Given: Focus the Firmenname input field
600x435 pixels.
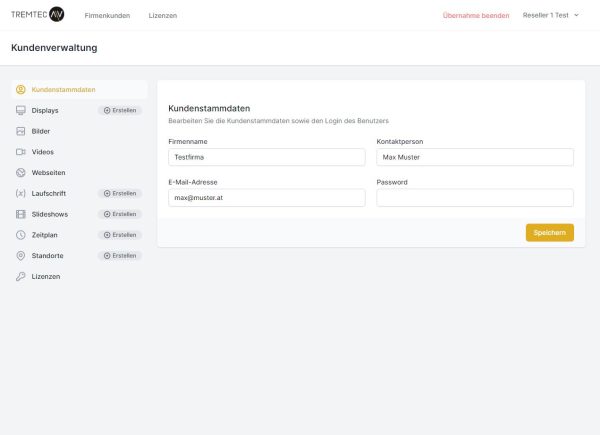Looking at the screenshot, I should click(x=267, y=157).
